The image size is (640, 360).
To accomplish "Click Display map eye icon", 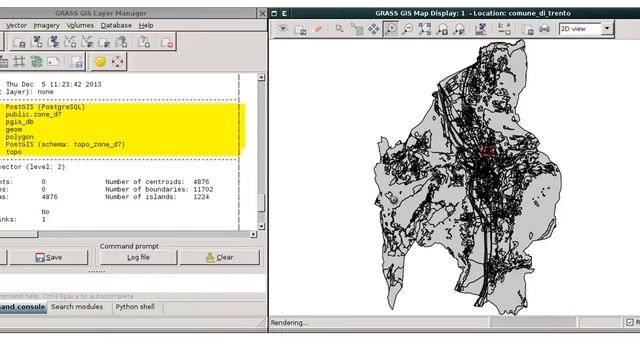I will coord(283,29).
